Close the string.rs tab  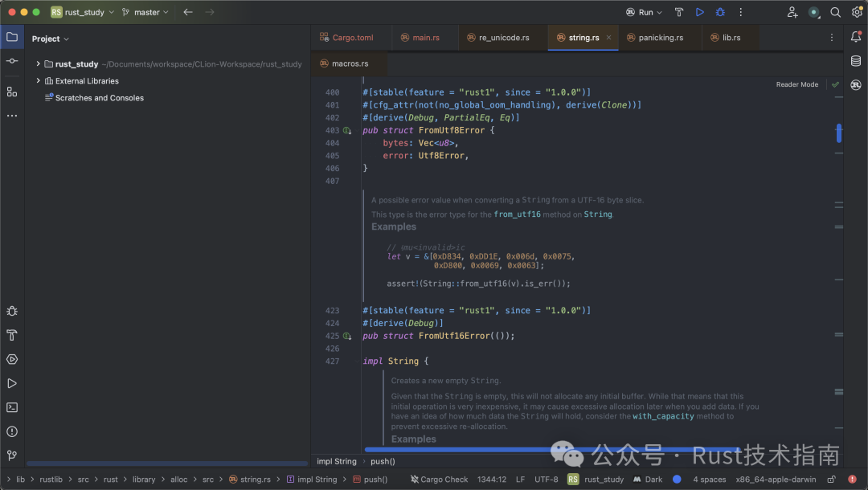click(x=608, y=38)
